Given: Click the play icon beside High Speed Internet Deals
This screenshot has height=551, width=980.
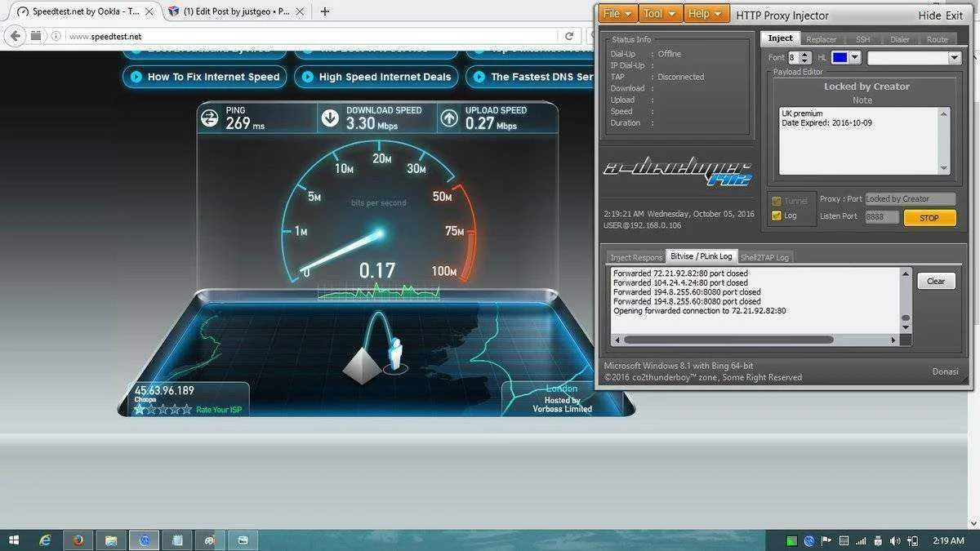Looking at the screenshot, I should (307, 77).
